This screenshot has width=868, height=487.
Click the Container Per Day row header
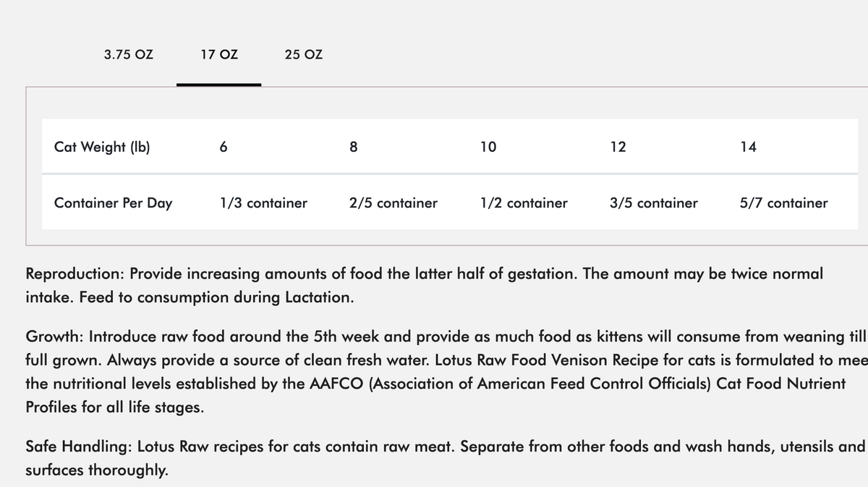click(114, 203)
